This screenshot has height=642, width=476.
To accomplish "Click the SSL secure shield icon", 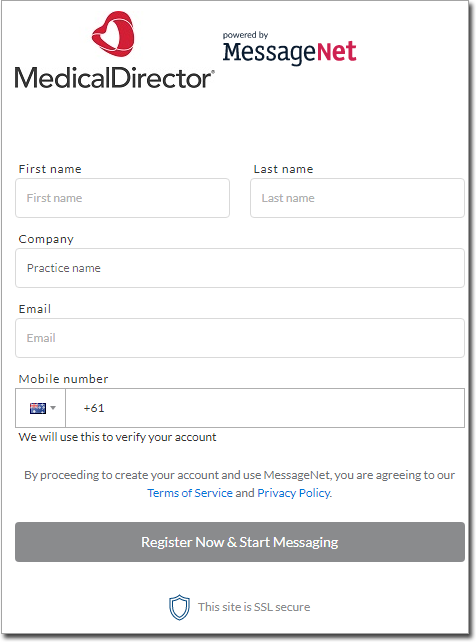I will (179, 607).
